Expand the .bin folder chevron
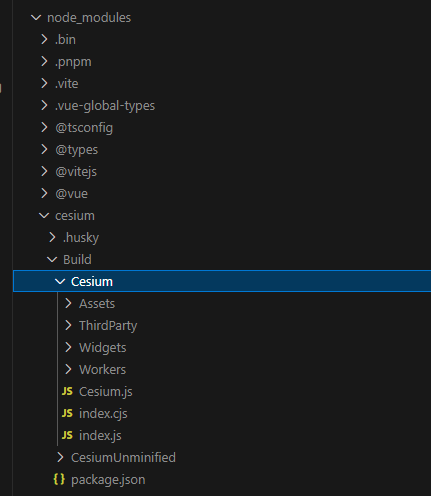431x496 pixels. click(x=44, y=39)
